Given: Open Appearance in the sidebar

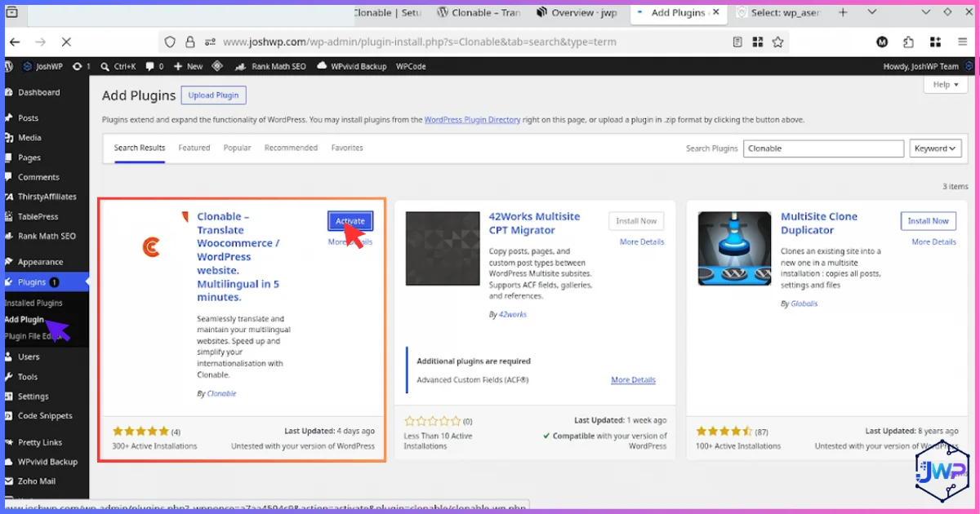Looking at the screenshot, I should coord(40,262).
